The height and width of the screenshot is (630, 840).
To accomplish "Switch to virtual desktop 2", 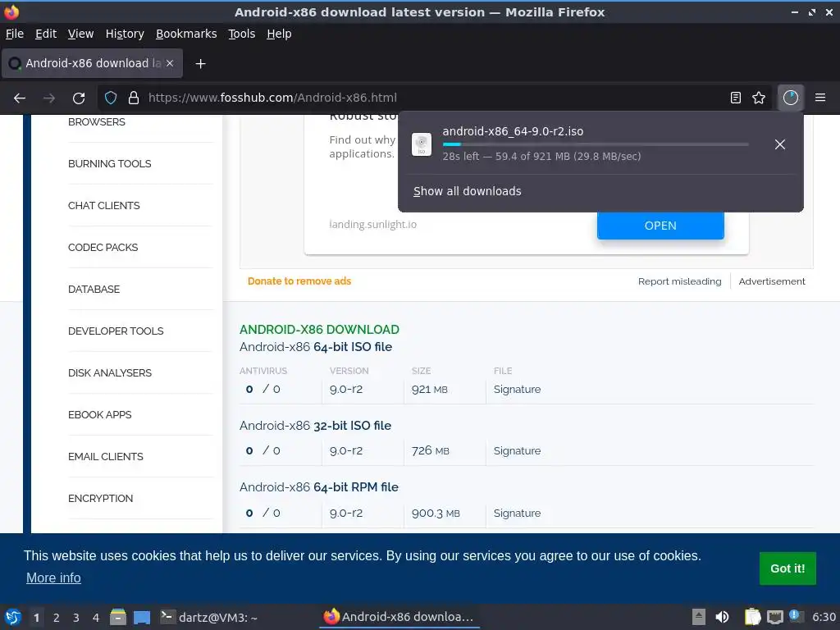I will (57, 618).
